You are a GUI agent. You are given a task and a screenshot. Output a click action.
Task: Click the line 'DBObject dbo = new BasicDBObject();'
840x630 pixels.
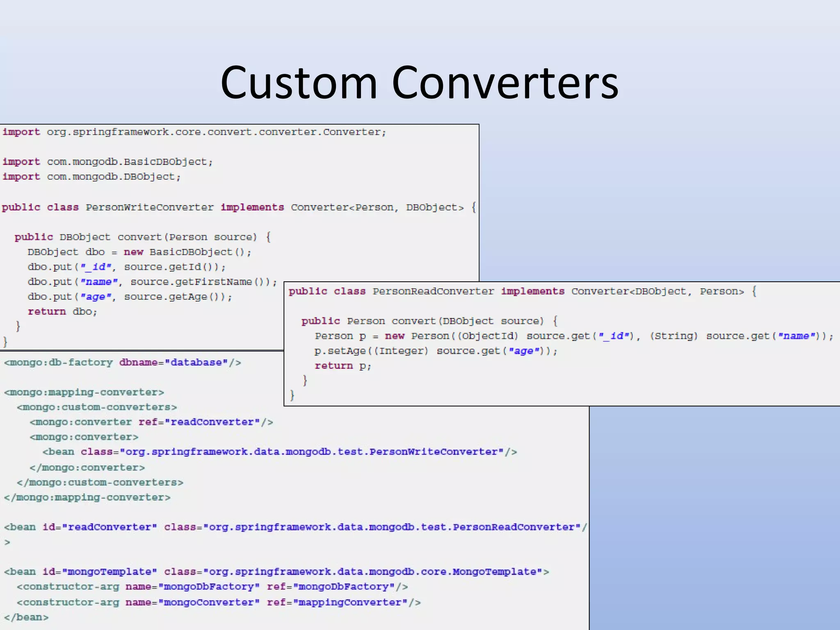139,252
